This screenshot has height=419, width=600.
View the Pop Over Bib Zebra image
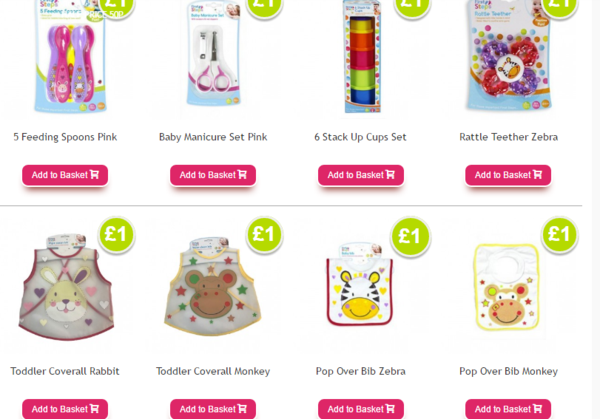click(360, 285)
